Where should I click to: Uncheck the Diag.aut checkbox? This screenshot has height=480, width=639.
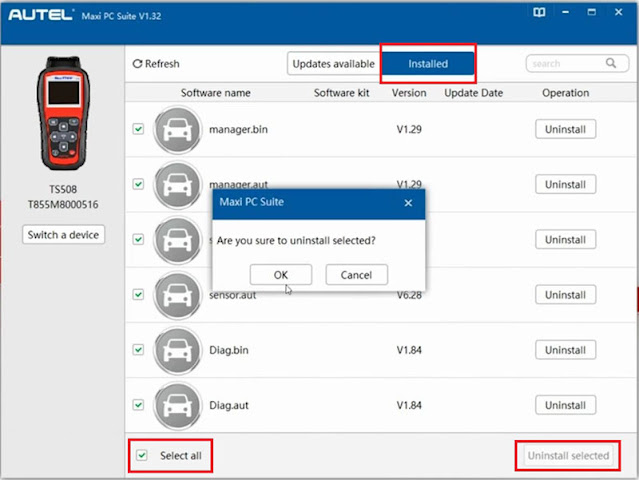click(x=139, y=405)
